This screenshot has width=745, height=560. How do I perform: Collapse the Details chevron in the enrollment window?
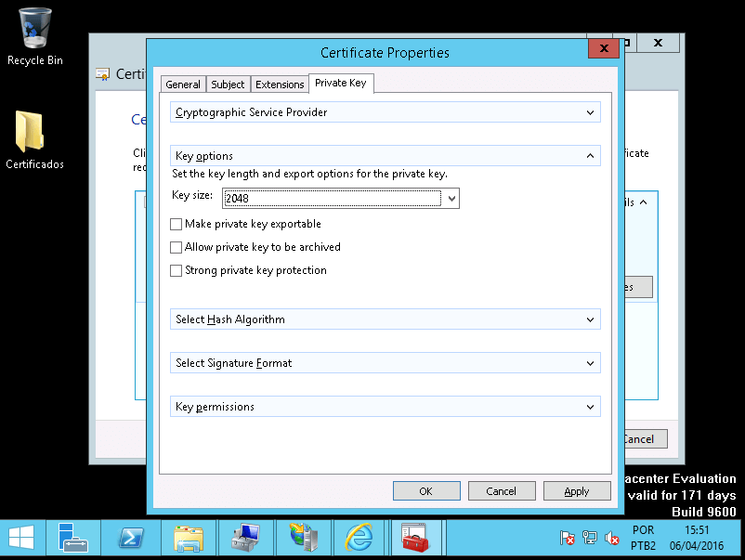[644, 202]
